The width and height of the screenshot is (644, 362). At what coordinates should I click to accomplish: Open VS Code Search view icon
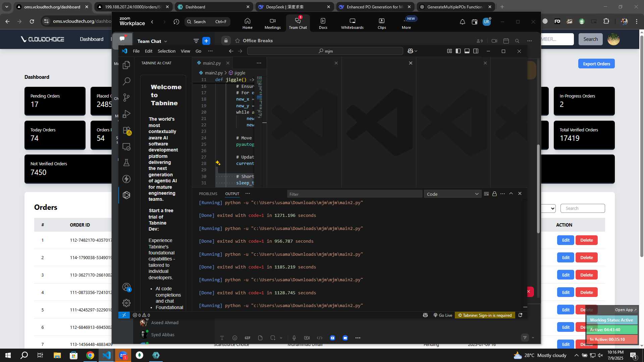coord(126,81)
